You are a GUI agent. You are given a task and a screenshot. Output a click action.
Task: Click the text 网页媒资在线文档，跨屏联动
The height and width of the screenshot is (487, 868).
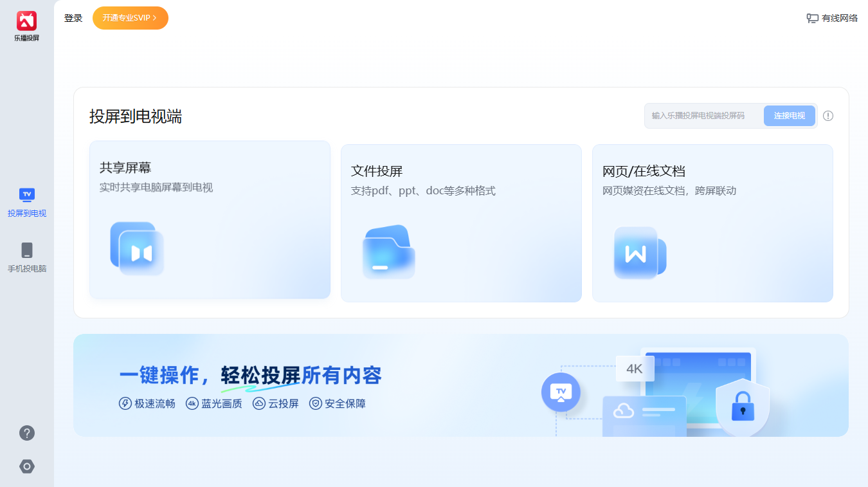click(x=669, y=190)
